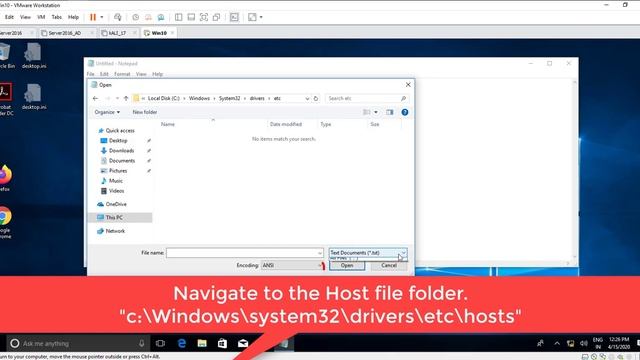
Task: Open Task View on the taskbar
Action: [160, 343]
